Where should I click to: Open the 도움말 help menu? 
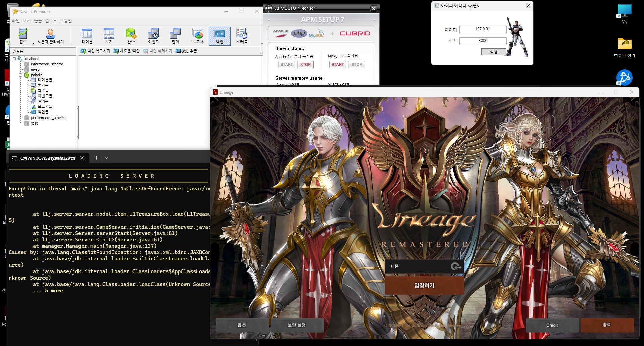(x=66, y=21)
